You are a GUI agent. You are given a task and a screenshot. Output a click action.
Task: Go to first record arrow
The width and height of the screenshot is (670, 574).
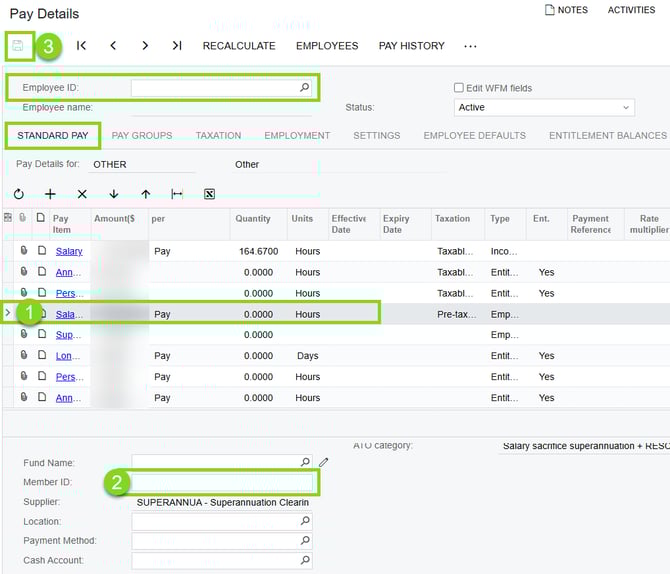[x=81, y=46]
